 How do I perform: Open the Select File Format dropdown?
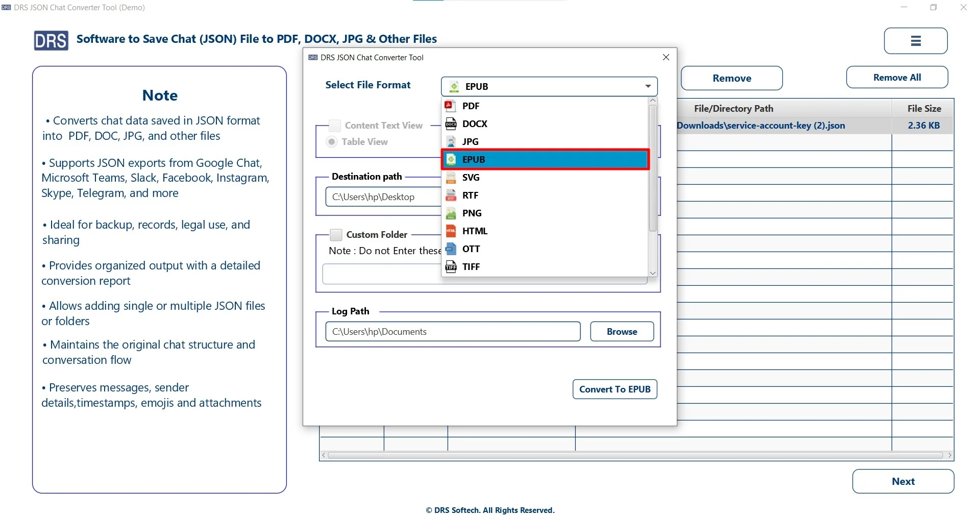click(647, 86)
